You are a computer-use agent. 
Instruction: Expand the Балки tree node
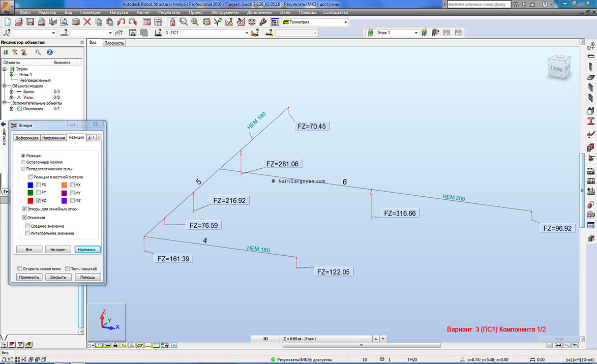(11, 92)
